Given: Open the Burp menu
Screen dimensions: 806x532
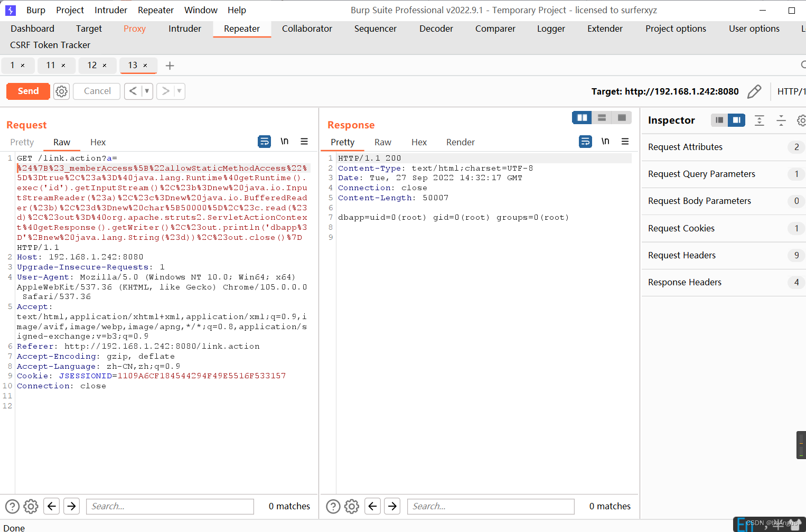Looking at the screenshot, I should coord(36,10).
